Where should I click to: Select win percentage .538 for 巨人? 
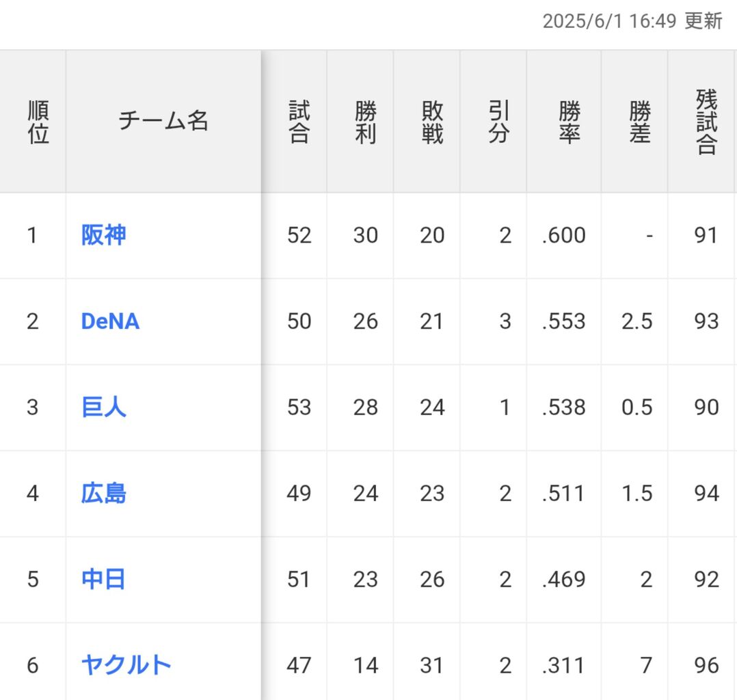[563, 407]
